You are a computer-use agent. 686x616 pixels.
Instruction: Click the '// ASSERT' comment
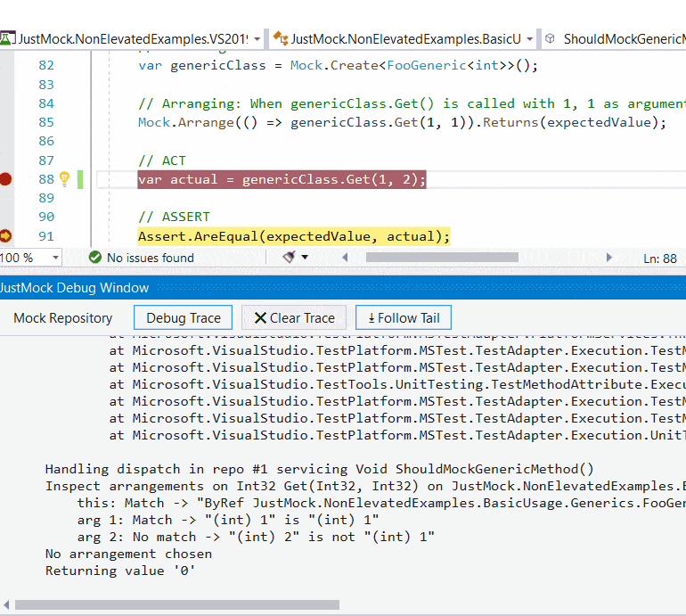click(174, 218)
